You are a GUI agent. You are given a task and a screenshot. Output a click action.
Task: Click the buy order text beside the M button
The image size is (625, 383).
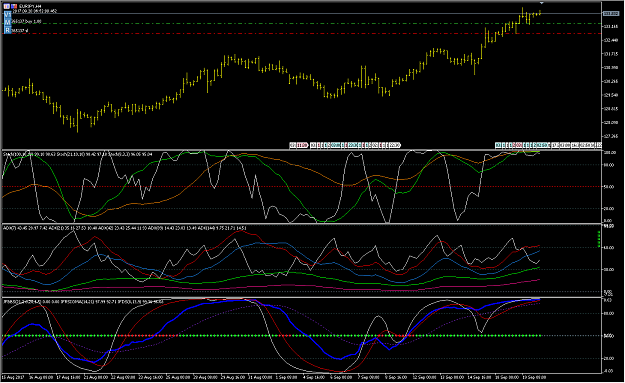click(x=26, y=22)
